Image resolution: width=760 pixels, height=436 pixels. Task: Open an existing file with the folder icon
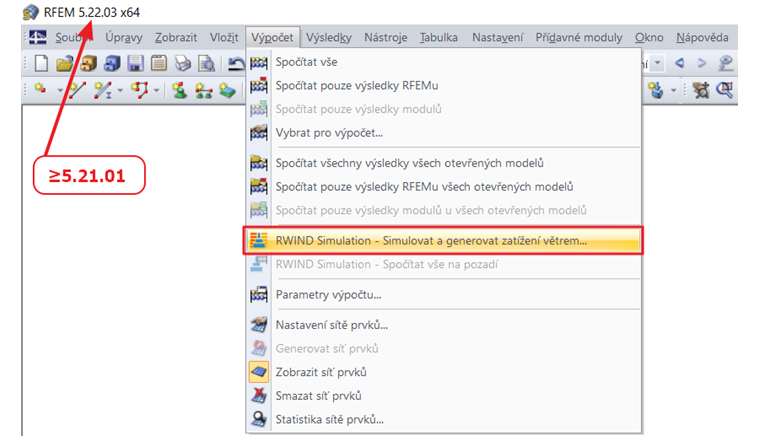64,63
